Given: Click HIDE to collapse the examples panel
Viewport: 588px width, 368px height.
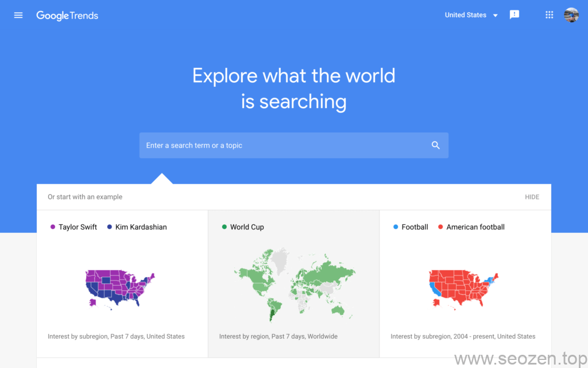Looking at the screenshot, I should coord(532,197).
